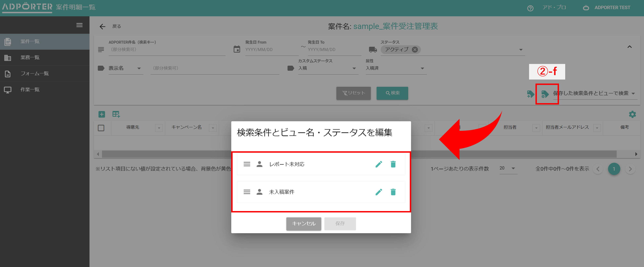Toggle the sidebar hamburger menu
The height and width of the screenshot is (267, 644).
[x=79, y=25]
